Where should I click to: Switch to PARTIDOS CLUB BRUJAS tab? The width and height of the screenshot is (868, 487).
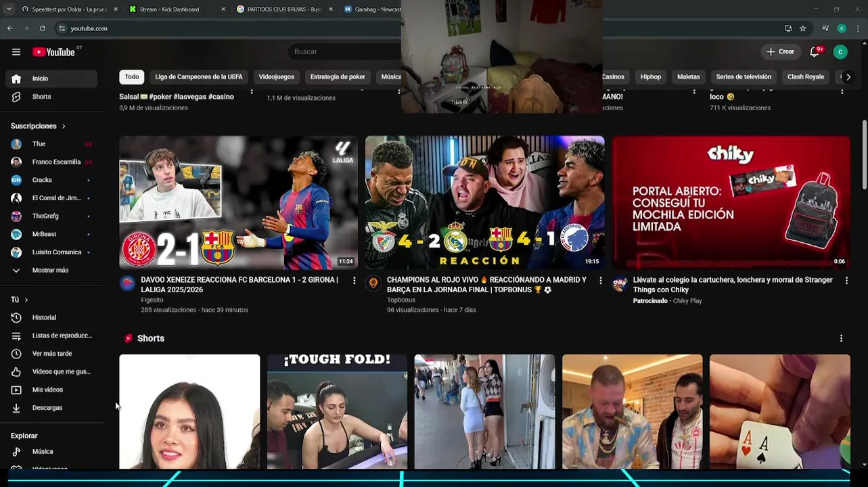click(x=283, y=9)
